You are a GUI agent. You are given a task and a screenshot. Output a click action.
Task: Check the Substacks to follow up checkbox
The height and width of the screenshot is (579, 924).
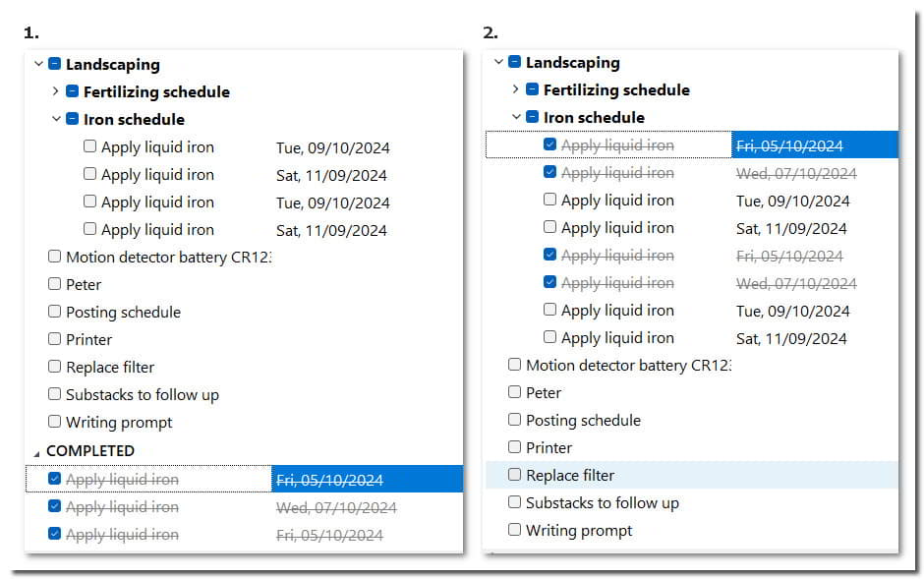[x=54, y=394]
